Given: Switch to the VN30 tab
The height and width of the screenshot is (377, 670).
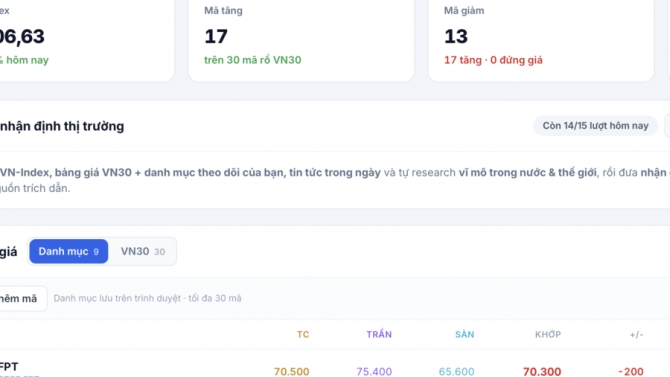Looking at the screenshot, I should click(142, 251).
